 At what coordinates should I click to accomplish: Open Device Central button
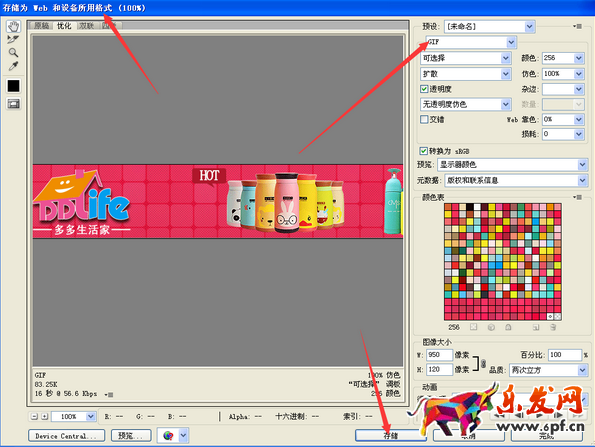pos(66,436)
